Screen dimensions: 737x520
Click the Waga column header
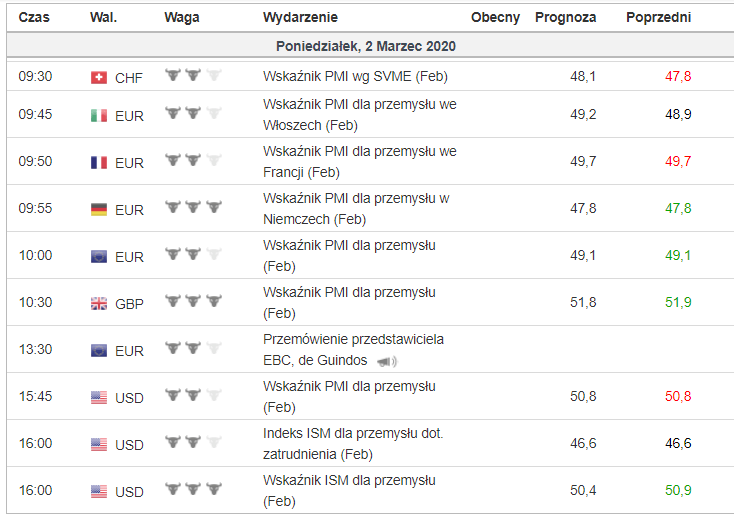181,18
